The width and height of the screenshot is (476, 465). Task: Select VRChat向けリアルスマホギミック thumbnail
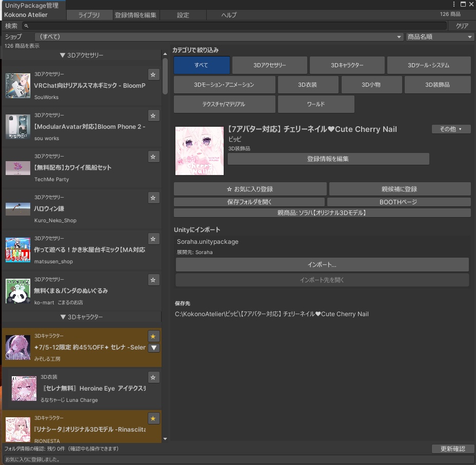pyautogui.click(x=18, y=86)
